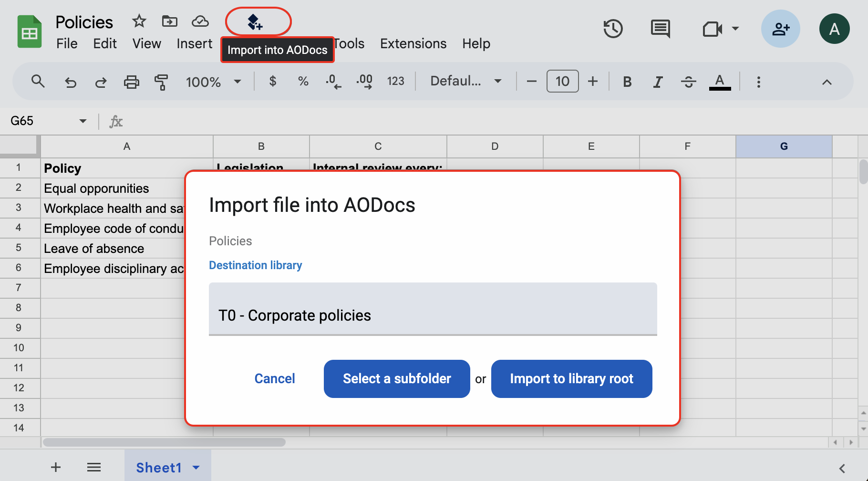Open the comments panel icon
868x481 pixels.
pos(661,29)
